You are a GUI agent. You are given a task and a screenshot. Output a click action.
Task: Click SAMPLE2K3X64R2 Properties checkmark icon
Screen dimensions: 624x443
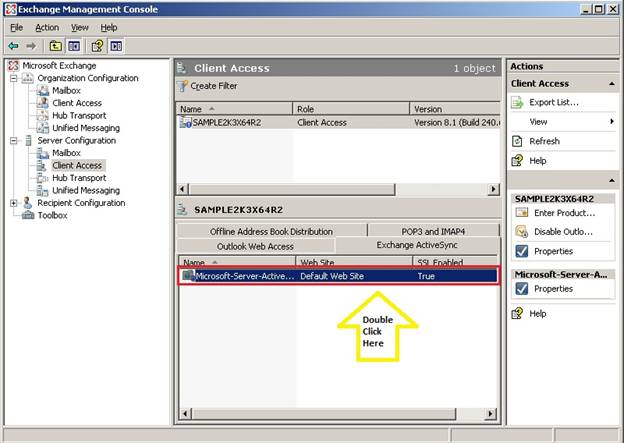521,251
